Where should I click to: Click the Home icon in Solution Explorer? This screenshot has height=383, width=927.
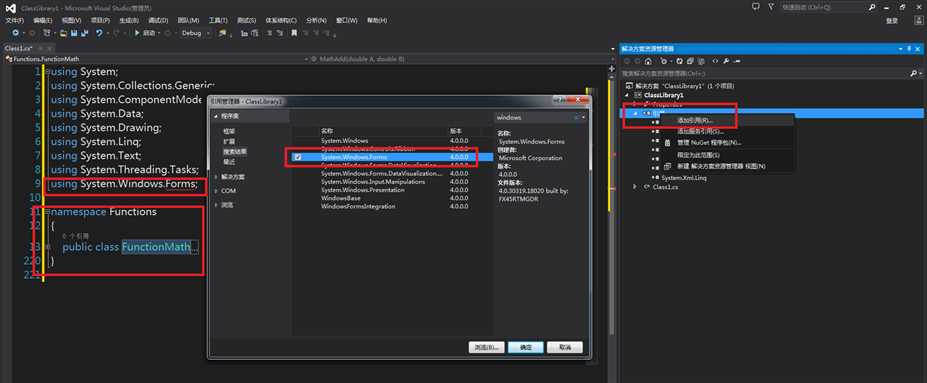648,61
